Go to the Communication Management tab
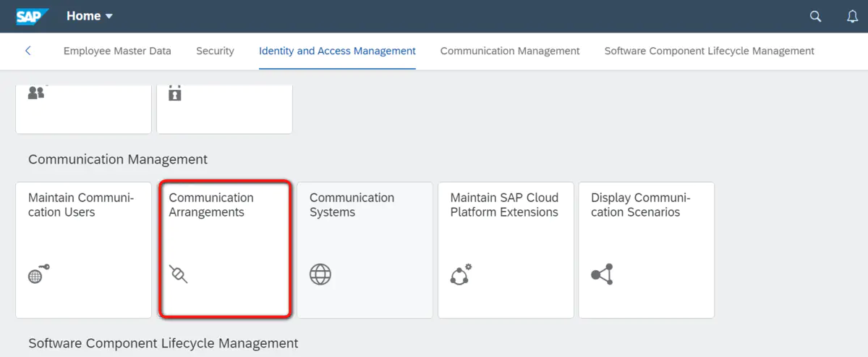This screenshot has height=357, width=868. 510,51
